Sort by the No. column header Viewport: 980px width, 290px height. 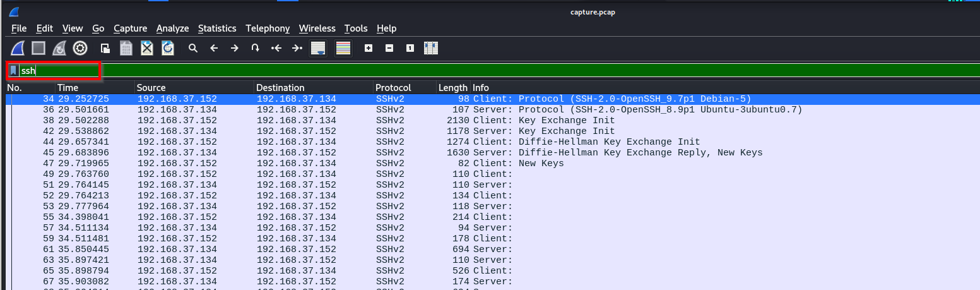pyautogui.click(x=30, y=88)
